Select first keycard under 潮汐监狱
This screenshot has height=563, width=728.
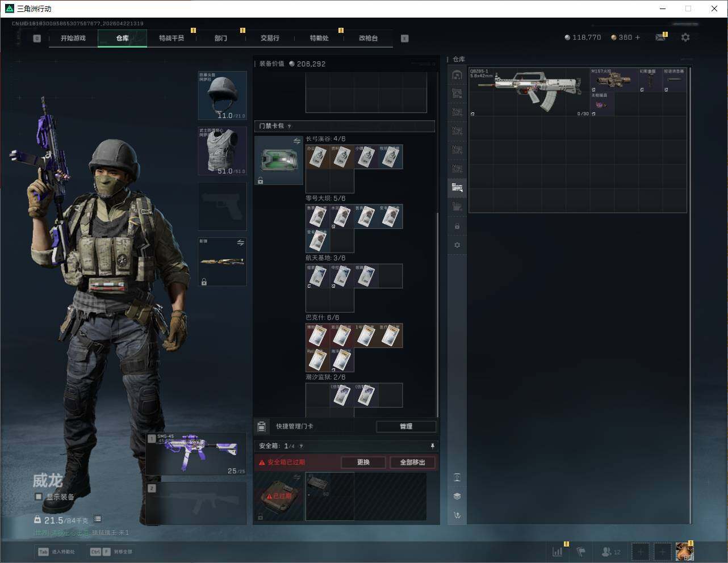click(x=341, y=395)
